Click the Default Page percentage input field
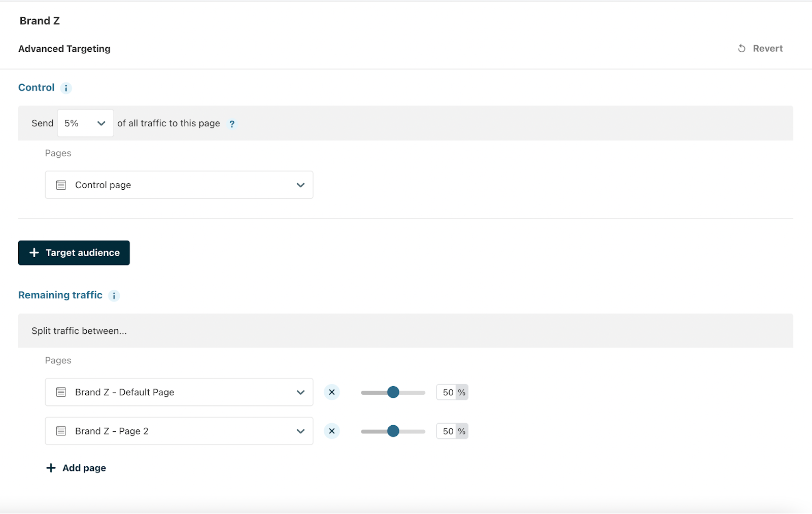Screen dimensions: 812x514 447,392
